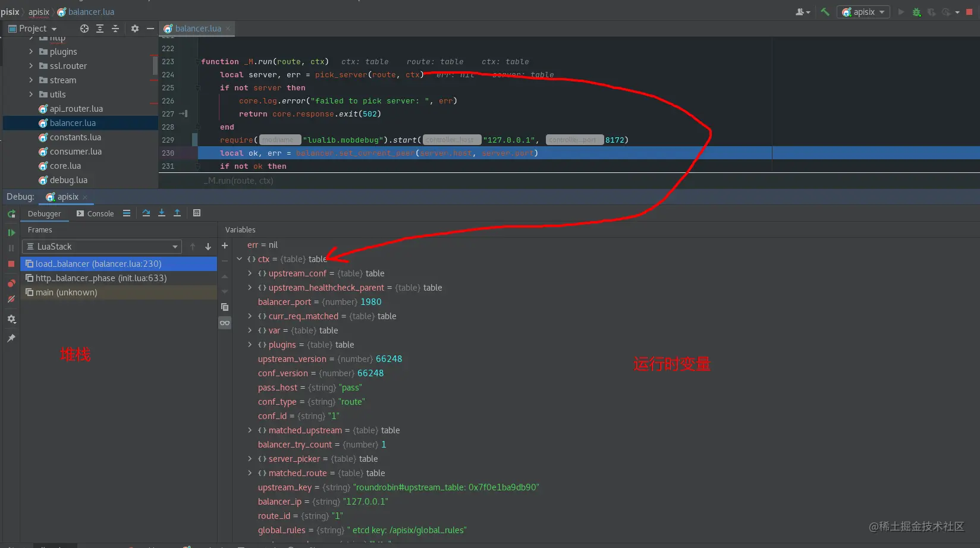Select core.lua in project tree
The height and width of the screenshot is (548, 980).
point(65,166)
